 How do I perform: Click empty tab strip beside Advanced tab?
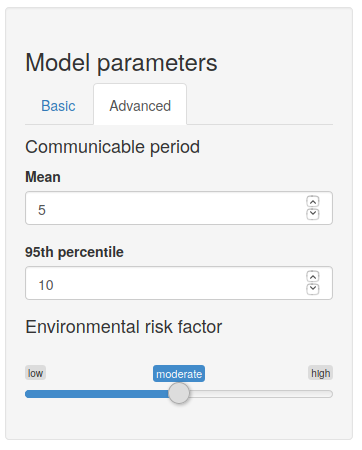tap(260, 105)
